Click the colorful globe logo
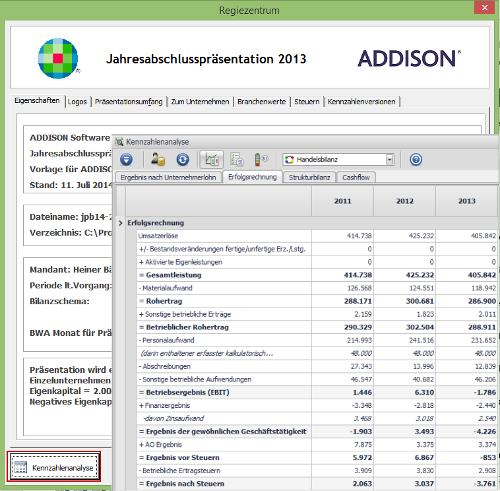Image resolution: width=500 pixels, height=491 pixels. click(x=58, y=58)
